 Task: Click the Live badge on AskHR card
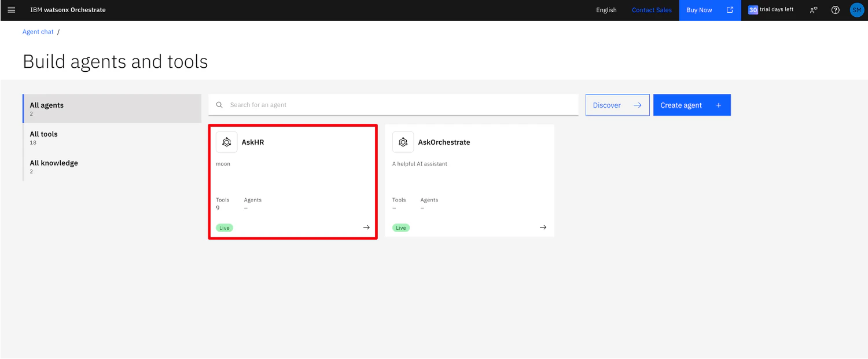click(225, 228)
